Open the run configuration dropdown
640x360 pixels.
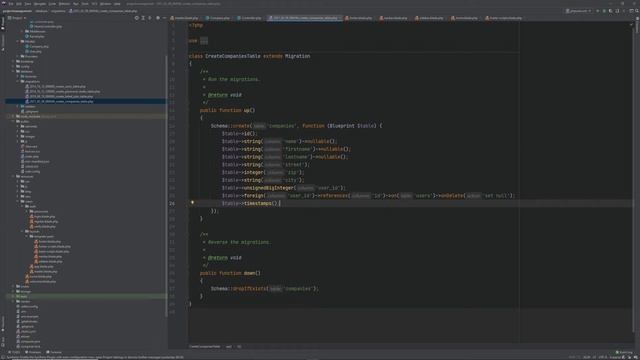pyautogui.click(x=579, y=11)
